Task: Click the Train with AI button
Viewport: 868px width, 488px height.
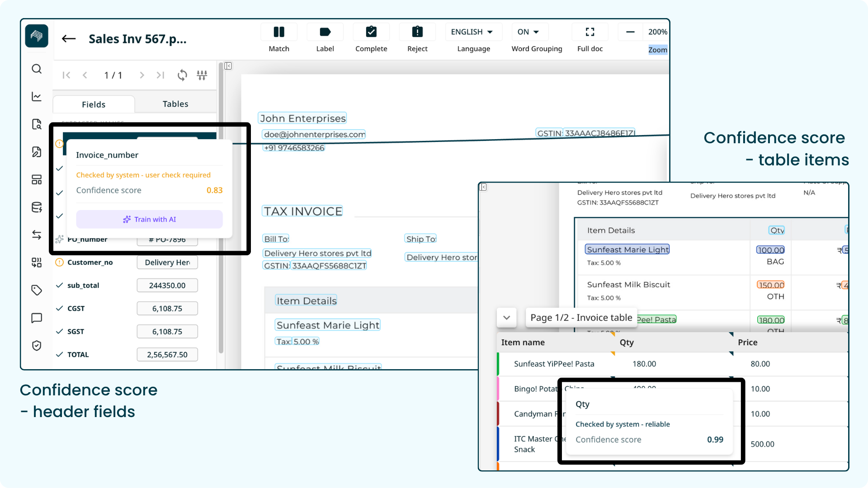Action: [149, 219]
